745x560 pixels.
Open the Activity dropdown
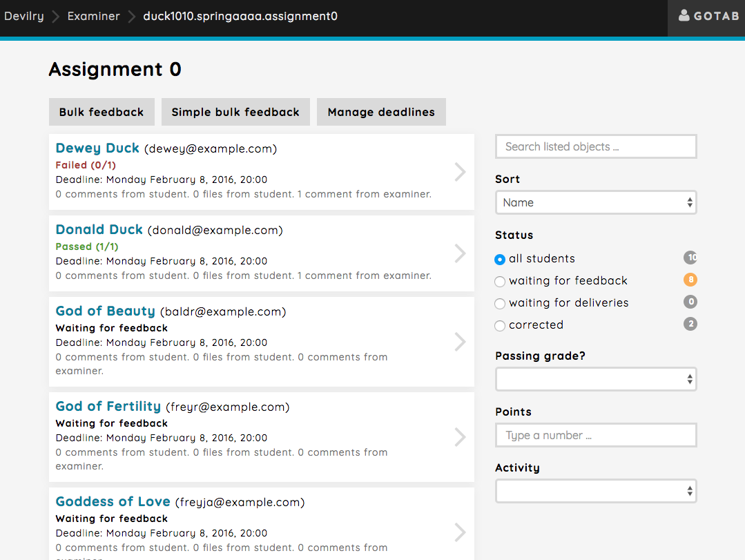596,491
